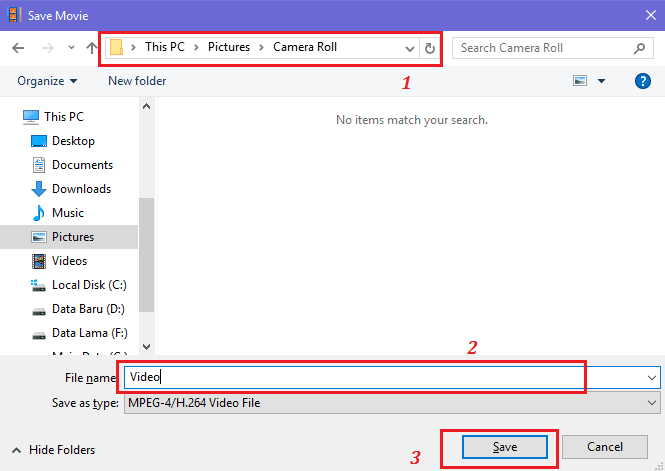Viewport: 665px width, 471px height.
Task: Click the Local Disk (C:) drive icon
Action: (38, 285)
